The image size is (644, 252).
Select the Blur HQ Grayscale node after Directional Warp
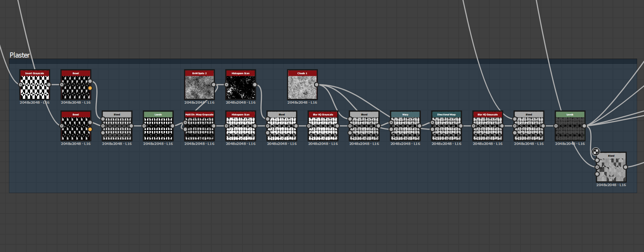(488, 126)
